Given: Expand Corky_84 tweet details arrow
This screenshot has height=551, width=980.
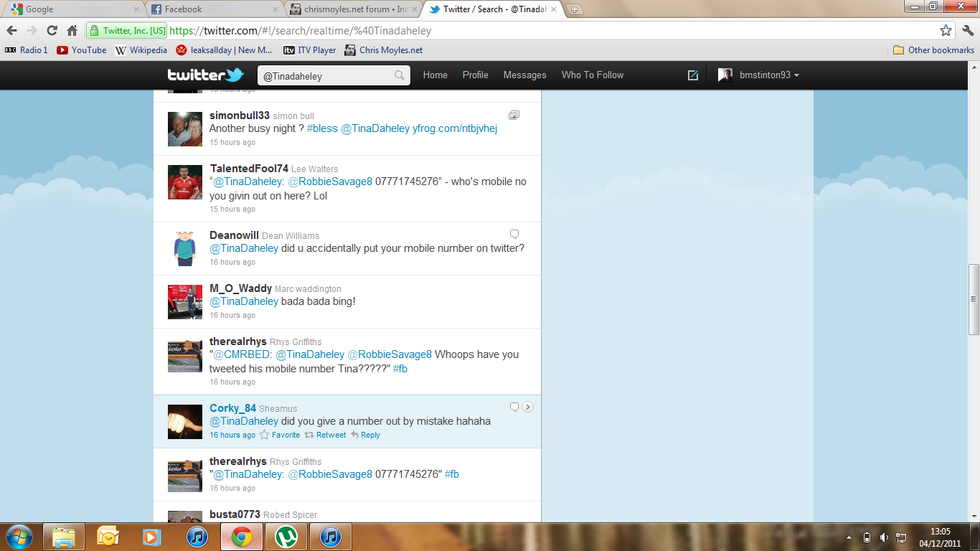Looking at the screenshot, I should click(x=527, y=408).
